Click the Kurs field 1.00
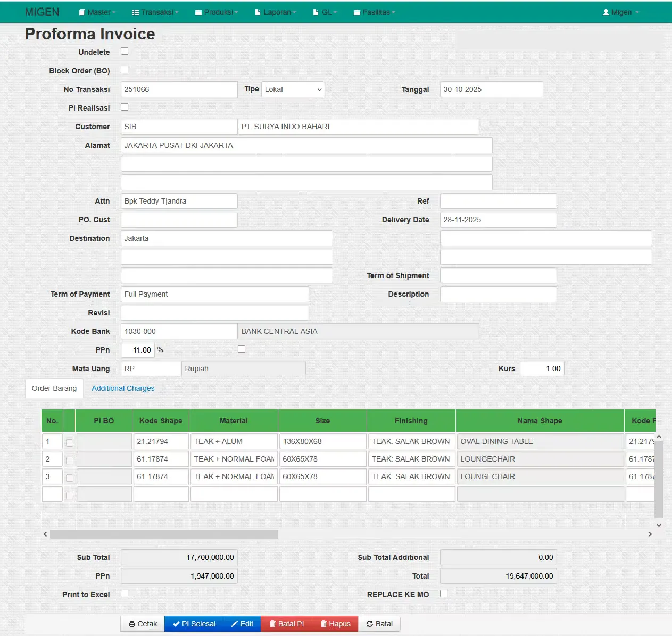Image resolution: width=672 pixels, height=636 pixels. 542,369
